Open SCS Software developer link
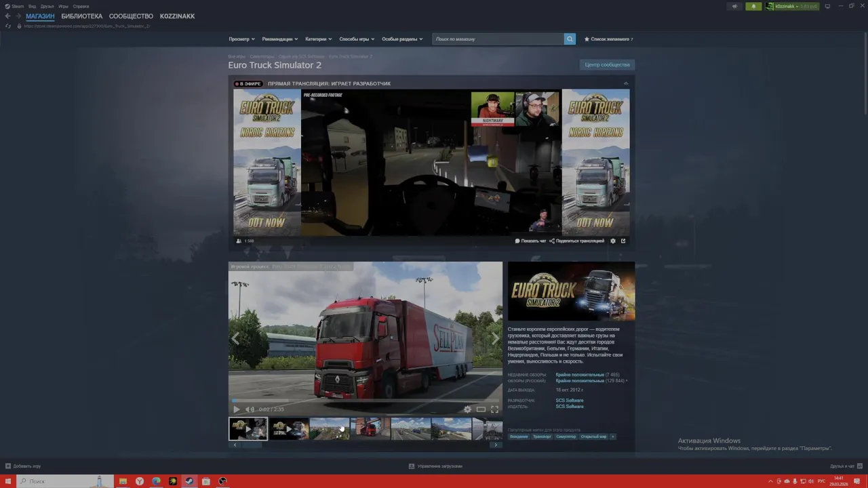 570,401
